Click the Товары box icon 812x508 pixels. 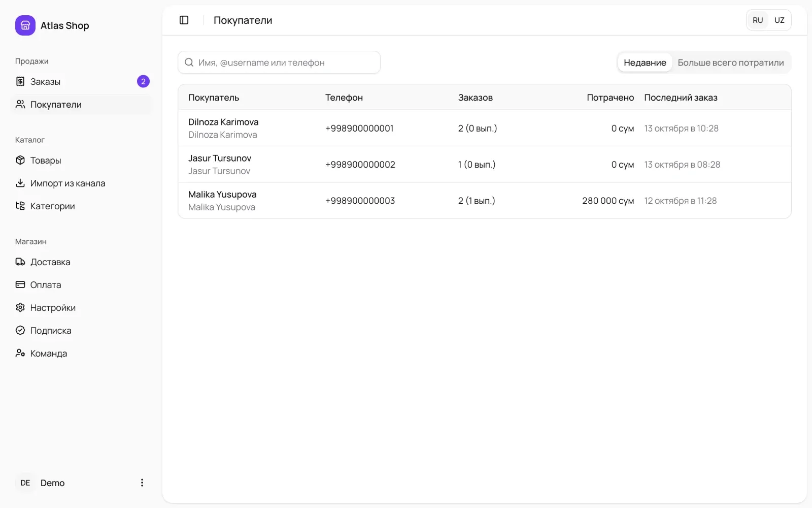(x=20, y=160)
